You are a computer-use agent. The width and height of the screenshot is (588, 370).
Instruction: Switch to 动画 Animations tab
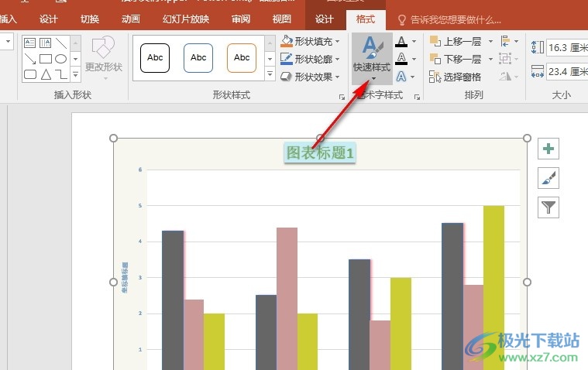(130, 19)
